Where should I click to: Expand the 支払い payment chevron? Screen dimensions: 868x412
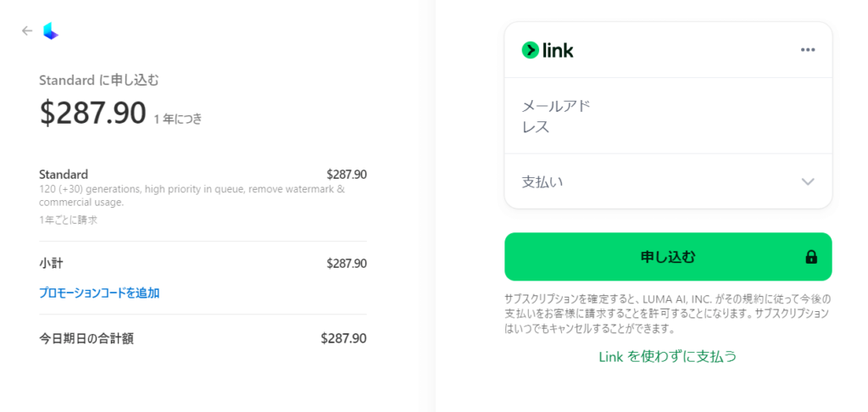tap(808, 181)
